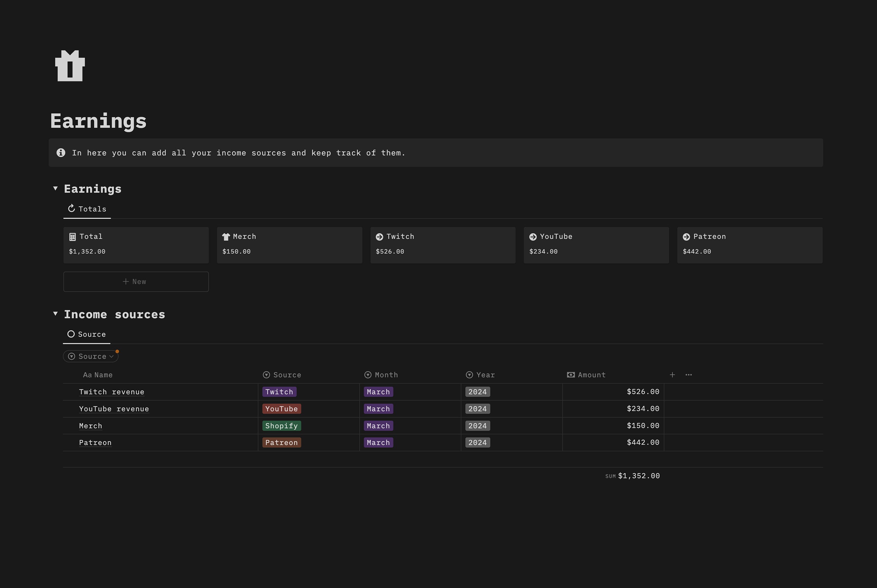
Task: Collapse the Earnings section
Action: point(55,188)
